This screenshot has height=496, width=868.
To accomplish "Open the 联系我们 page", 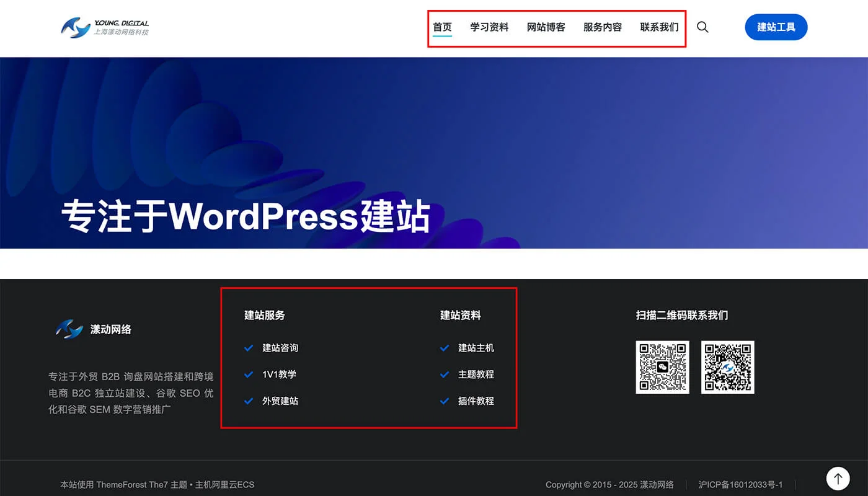I will click(x=659, y=27).
